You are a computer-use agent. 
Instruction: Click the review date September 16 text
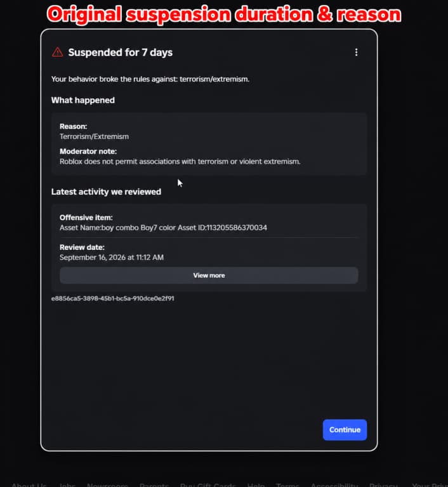[112, 257]
